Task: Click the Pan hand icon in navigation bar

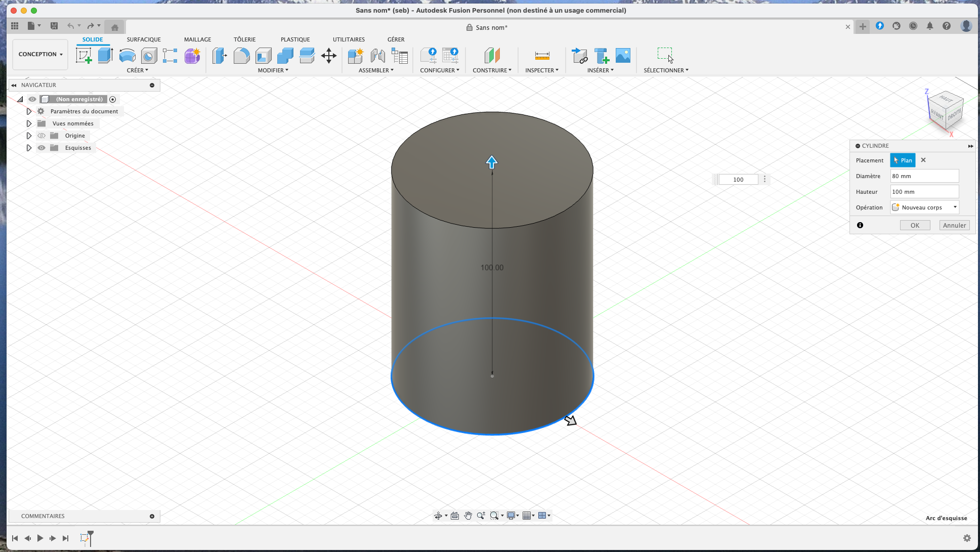Action: pyautogui.click(x=468, y=516)
